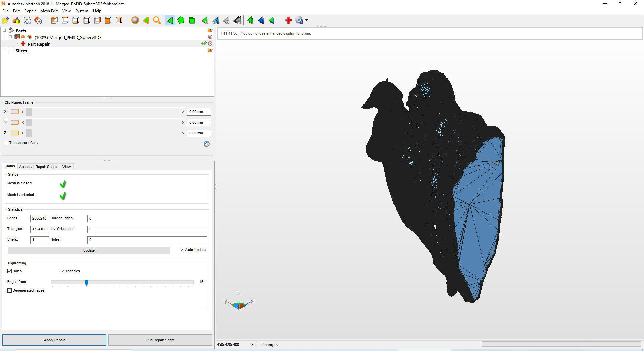Uncheck the Auto-Update checkbox

point(182,250)
